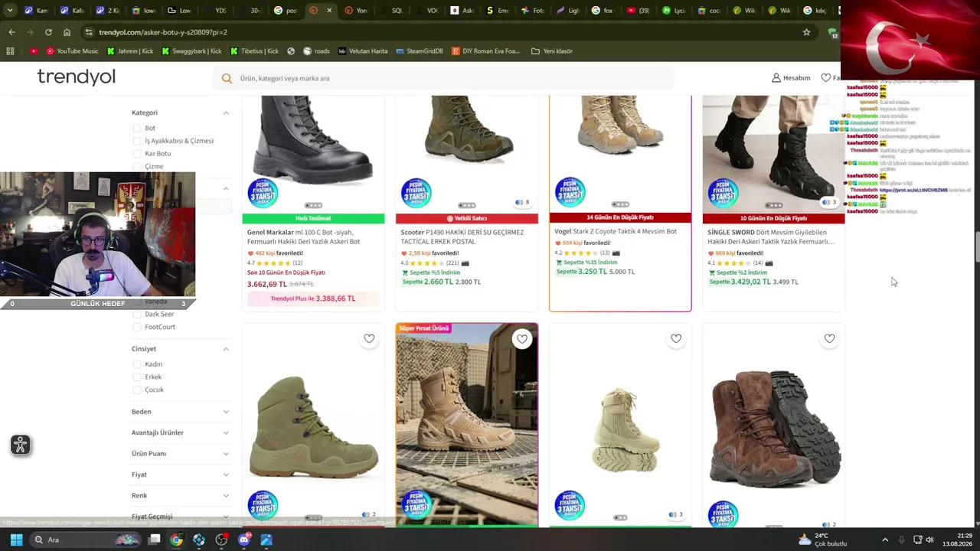Screen dimensions: 980x551
Task: Click the page vertical scrollbar thumb
Action: pos(976,246)
